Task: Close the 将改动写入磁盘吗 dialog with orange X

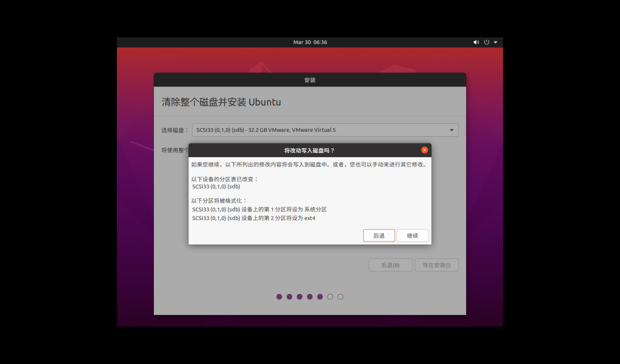Action: pyautogui.click(x=424, y=150)
